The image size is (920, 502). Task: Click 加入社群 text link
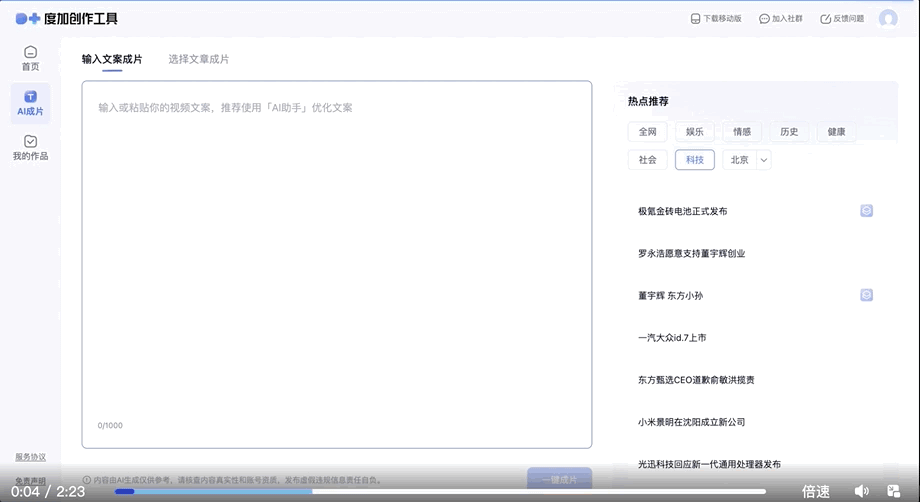787,19
